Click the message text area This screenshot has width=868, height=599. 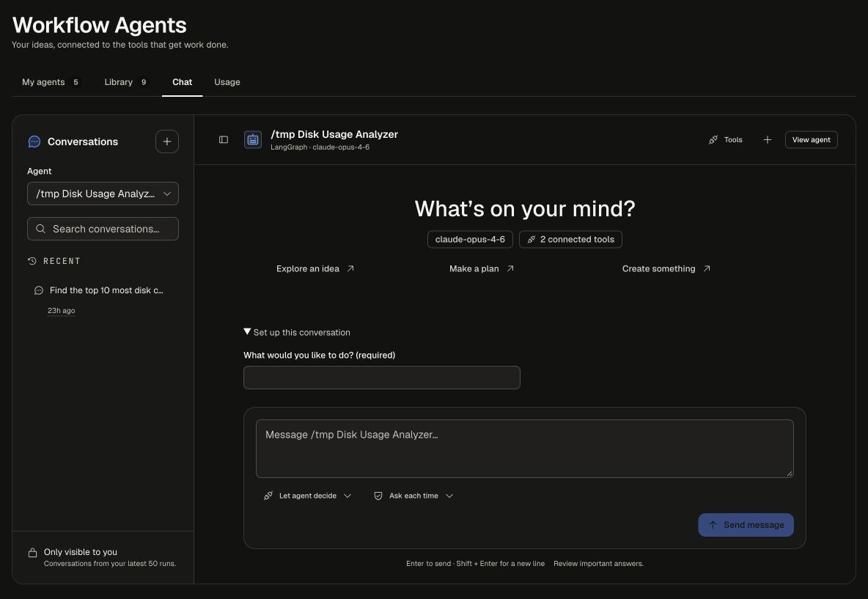point(524,449)
